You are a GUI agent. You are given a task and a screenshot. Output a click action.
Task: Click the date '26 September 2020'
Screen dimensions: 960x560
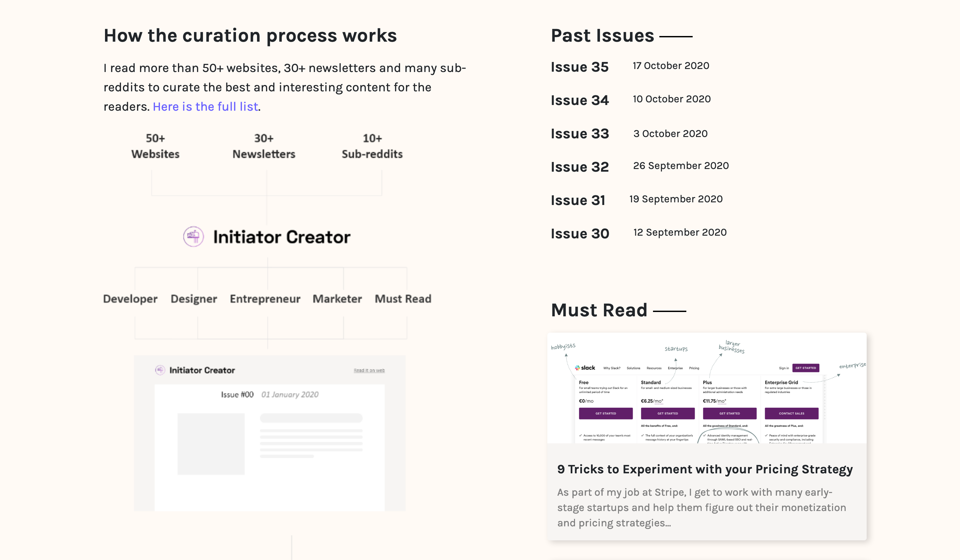[x=681, y=166]
